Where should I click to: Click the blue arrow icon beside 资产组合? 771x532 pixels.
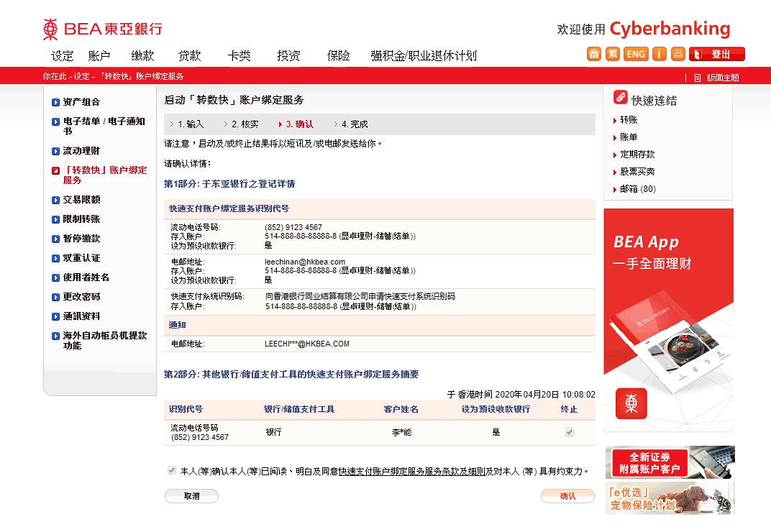55,102
